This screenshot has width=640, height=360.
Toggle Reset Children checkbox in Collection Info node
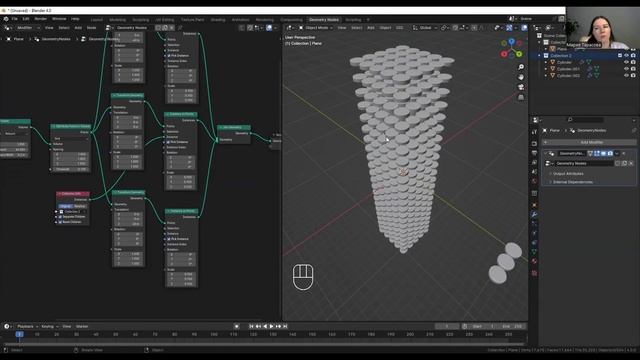click(60, 222)
